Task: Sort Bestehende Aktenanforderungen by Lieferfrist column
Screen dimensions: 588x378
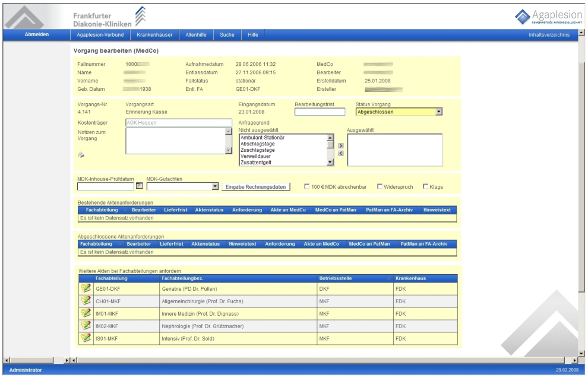Action: 175,210
